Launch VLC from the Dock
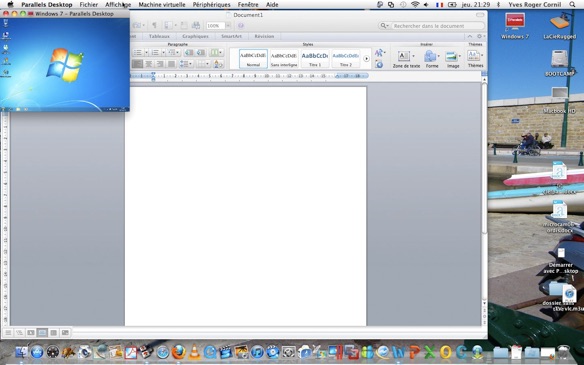Image resolution: width=584 pixels, height=365 pixels. coord(194,352)
